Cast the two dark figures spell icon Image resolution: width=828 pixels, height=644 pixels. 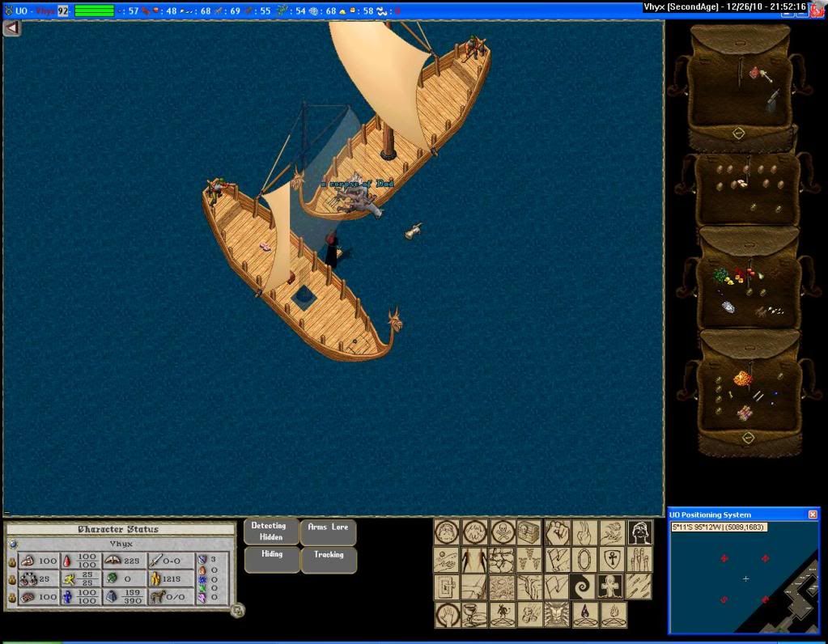[474, 560]
